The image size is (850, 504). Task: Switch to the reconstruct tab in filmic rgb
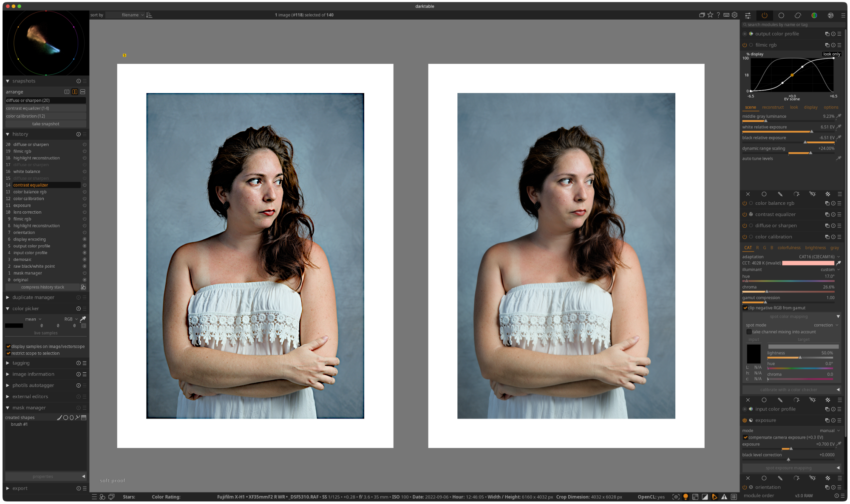click(773, 107)
